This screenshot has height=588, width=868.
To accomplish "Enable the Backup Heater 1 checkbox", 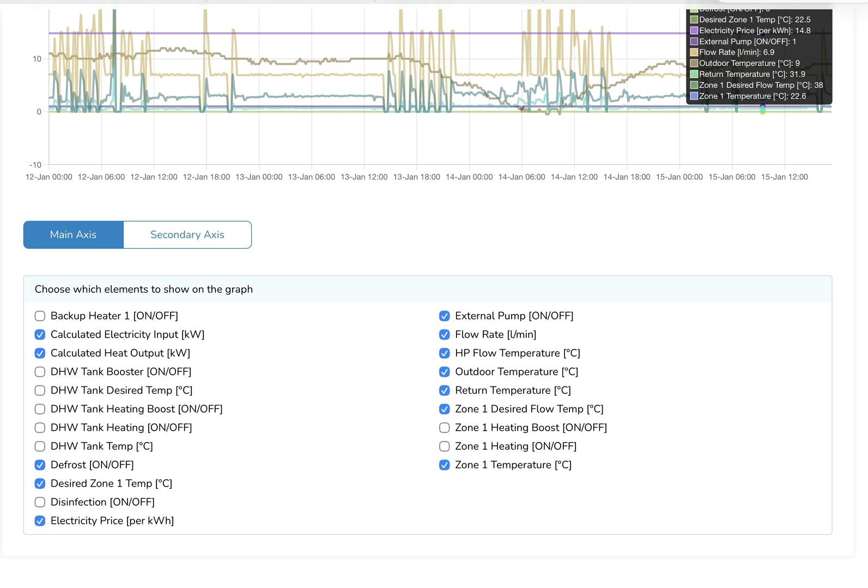I will click(x=40, y=316).
